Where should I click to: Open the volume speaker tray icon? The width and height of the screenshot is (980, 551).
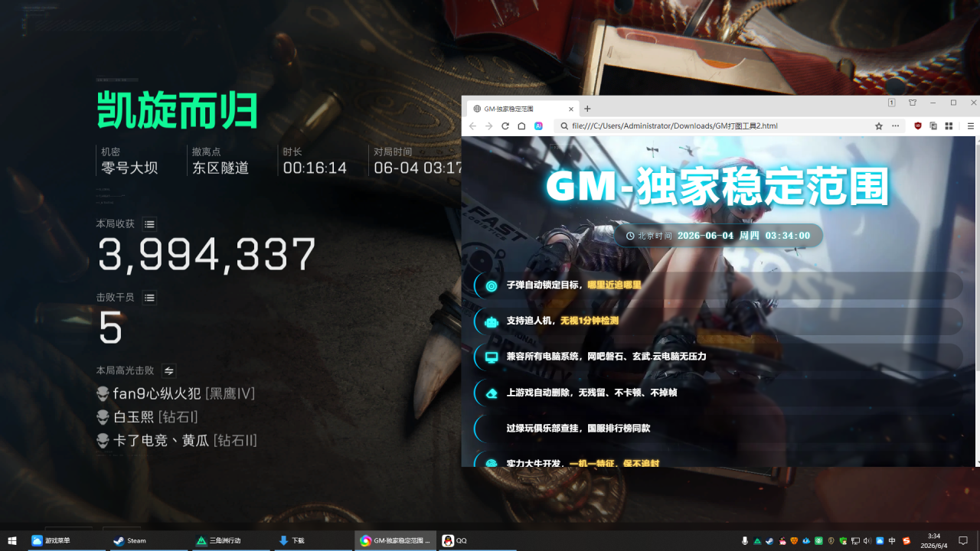point(867,541)
